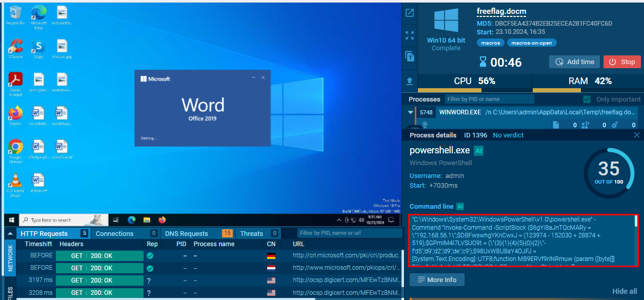Image resolution: width=644 pixels, height=300 pixels.
Task: Click the VM taskbar clock
Action: [x=374, y=220]
